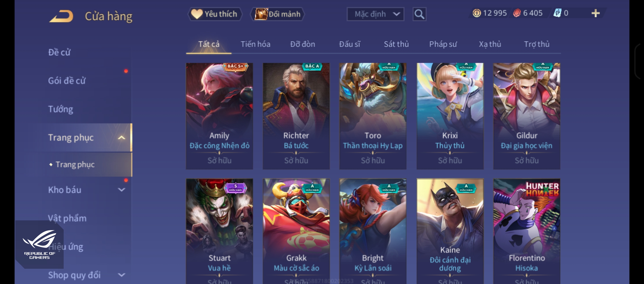The width and height of the screenshot is (644, 284).
Task: Tap the plus icon to add currency
Action: click(x=596, y=13)
